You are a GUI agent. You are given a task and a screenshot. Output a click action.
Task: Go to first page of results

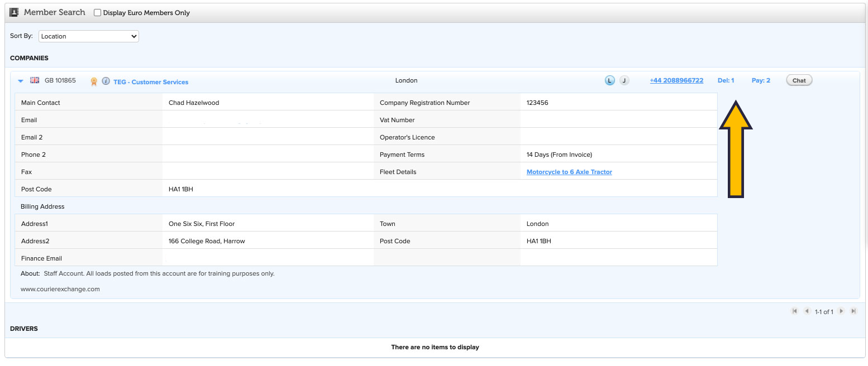pyautogui.click(x=794, y=311)
